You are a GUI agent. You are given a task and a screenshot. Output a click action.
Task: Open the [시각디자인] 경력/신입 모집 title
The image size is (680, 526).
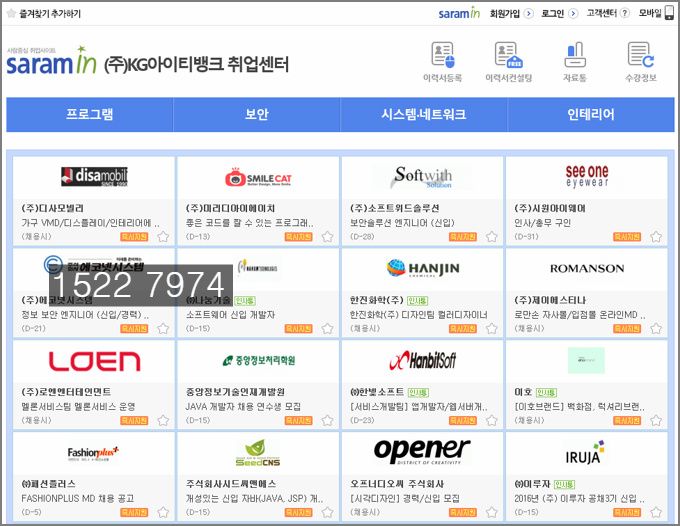click(x=405, y=499)
